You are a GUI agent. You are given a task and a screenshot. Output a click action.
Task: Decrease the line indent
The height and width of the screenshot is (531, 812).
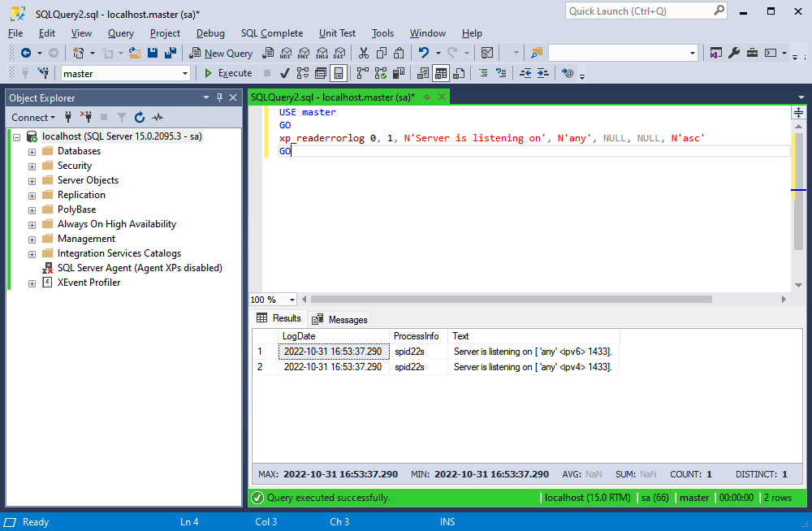pyautogui.click(x=525, y=73)
